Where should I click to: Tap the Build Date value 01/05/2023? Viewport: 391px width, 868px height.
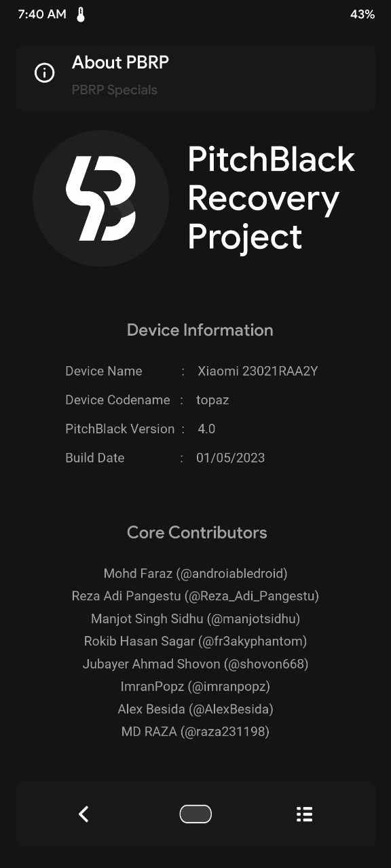pyautogui.click(x=231, y=458)
